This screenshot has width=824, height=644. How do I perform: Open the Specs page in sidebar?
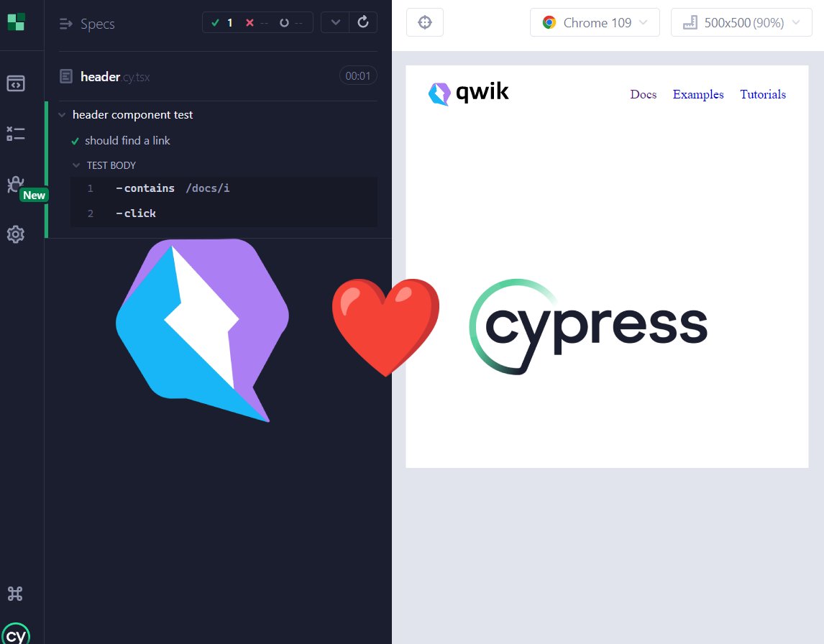[16, 83]
